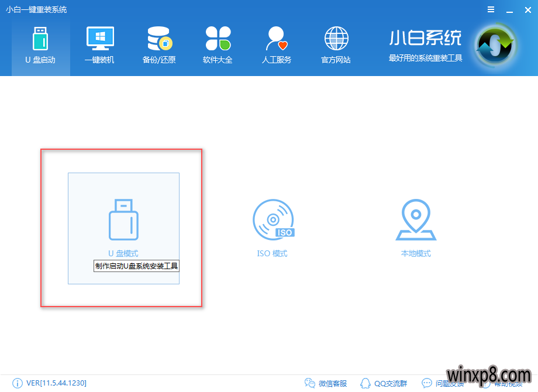This screenshot has width=538, height=392.
Task: Visit the 官方网站 tab
Action: coord(336,46)
